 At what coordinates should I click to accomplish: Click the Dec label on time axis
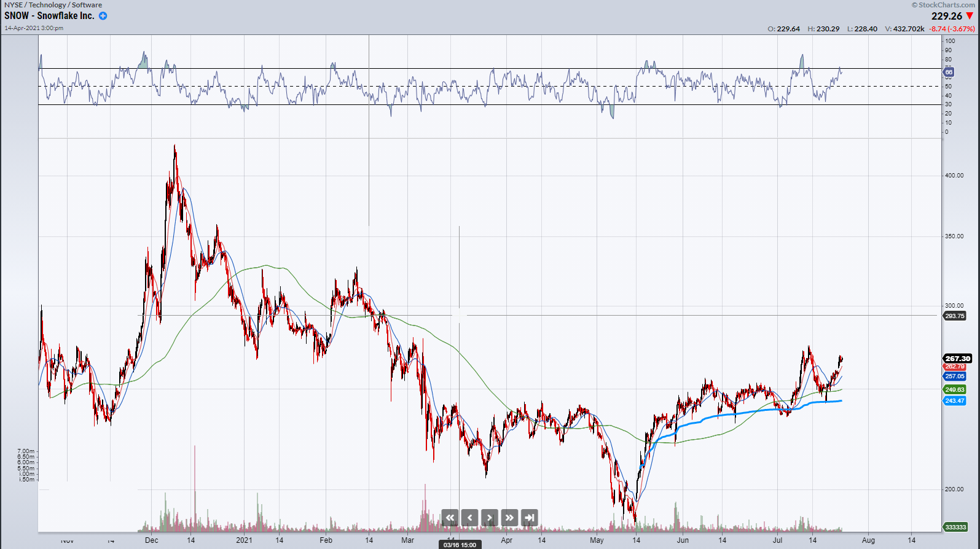pyautogui.click(x=151, y=540)
